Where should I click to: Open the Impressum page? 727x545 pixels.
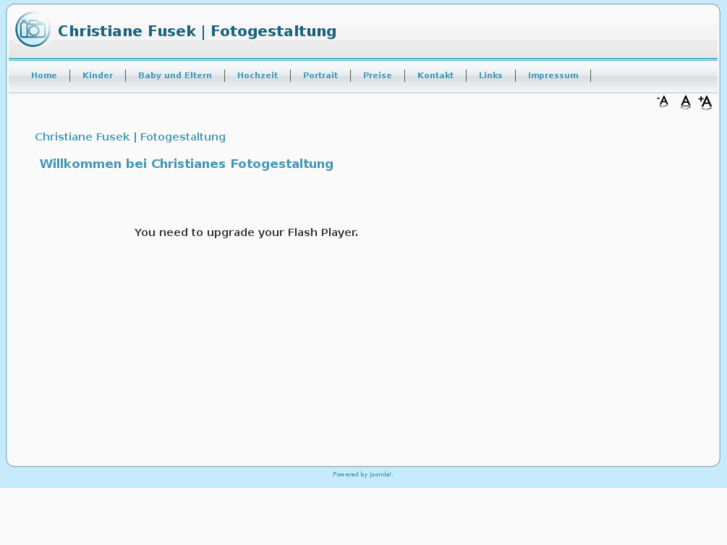click(553, 75)
